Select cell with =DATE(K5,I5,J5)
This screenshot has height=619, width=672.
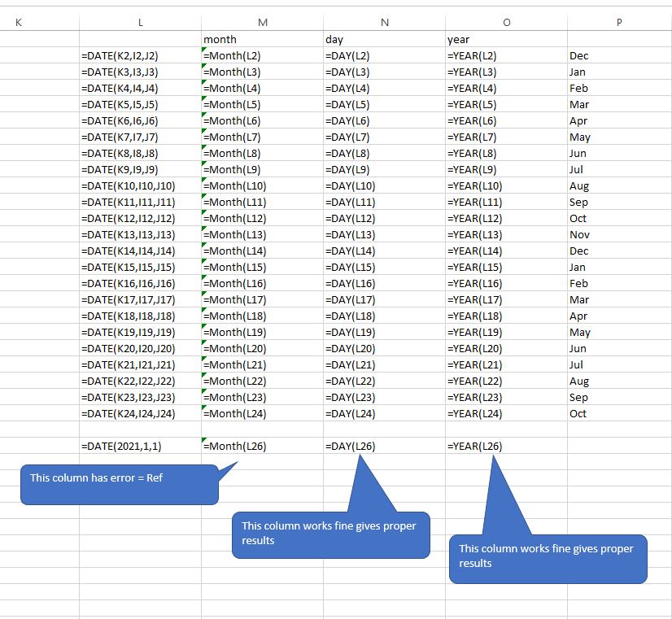click(x=140, y=105)
